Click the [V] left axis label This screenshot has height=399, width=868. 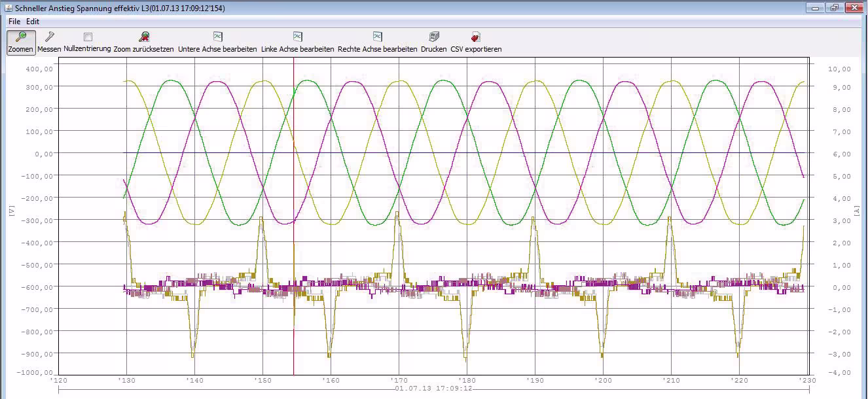[12, 210]
